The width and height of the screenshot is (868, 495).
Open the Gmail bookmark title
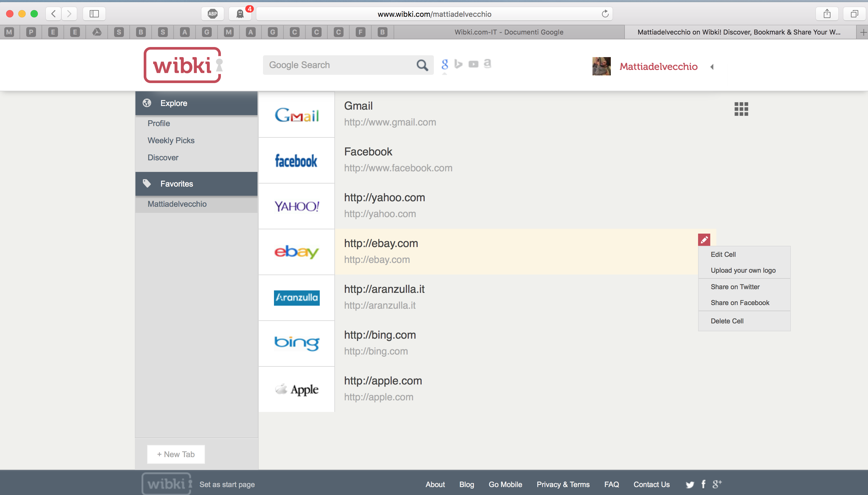coord(358,106)
